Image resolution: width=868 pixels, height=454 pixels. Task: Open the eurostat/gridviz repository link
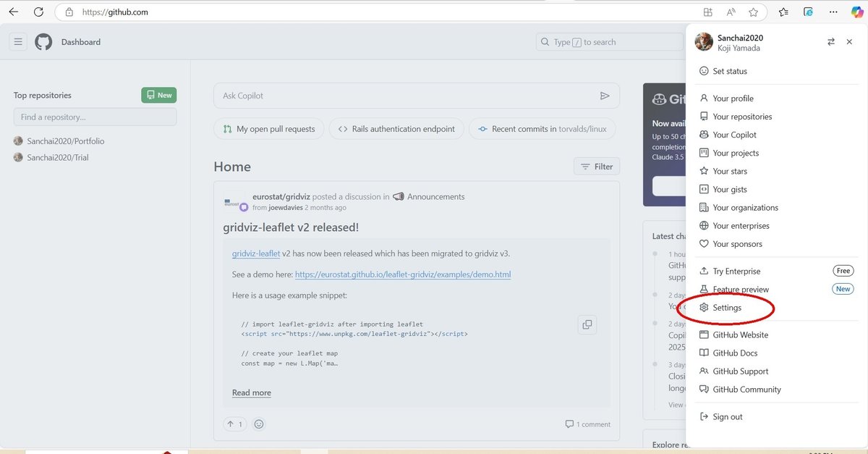point(281,196)
